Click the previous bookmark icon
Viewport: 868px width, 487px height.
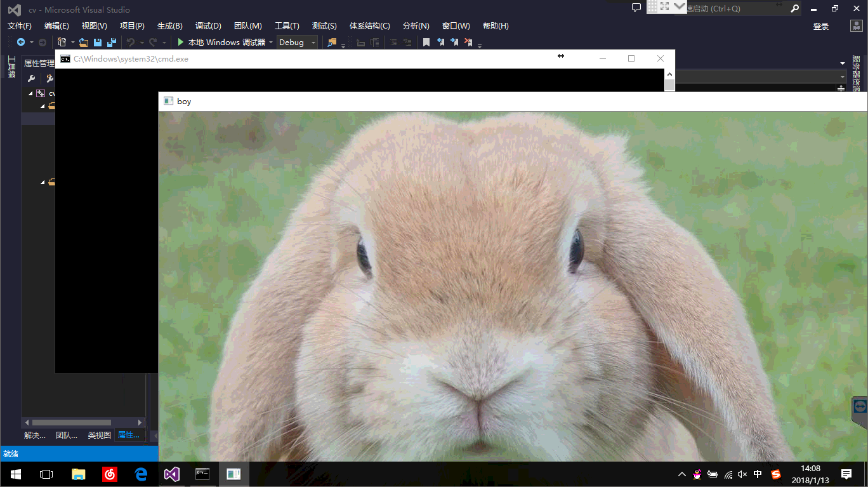coord(440,42)
